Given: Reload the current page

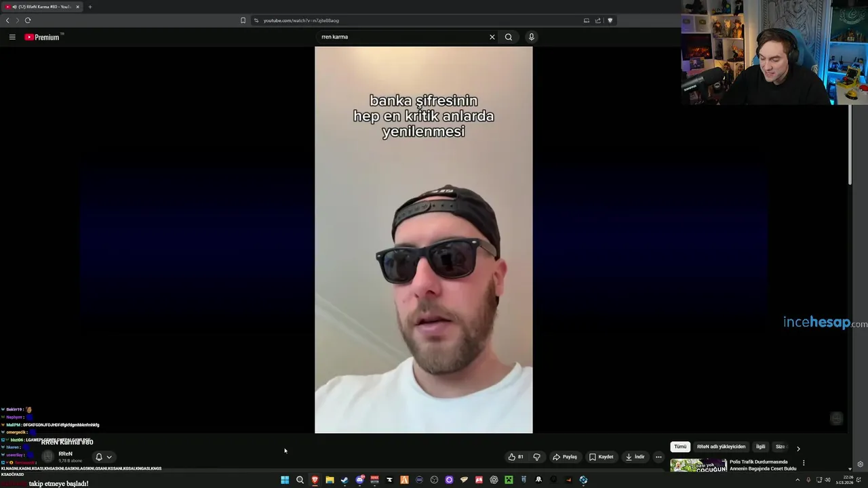Looking at the screenshot, I should 28,20.
